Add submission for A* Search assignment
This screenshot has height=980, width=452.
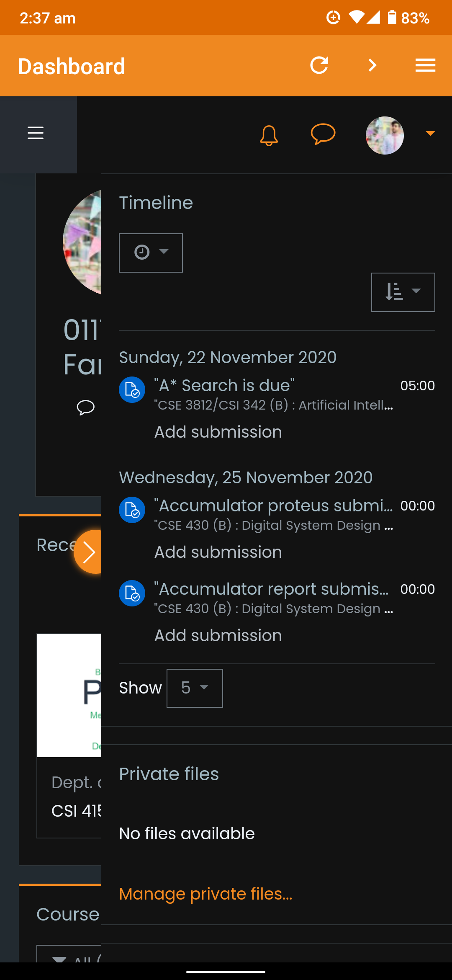pos(218,432)
